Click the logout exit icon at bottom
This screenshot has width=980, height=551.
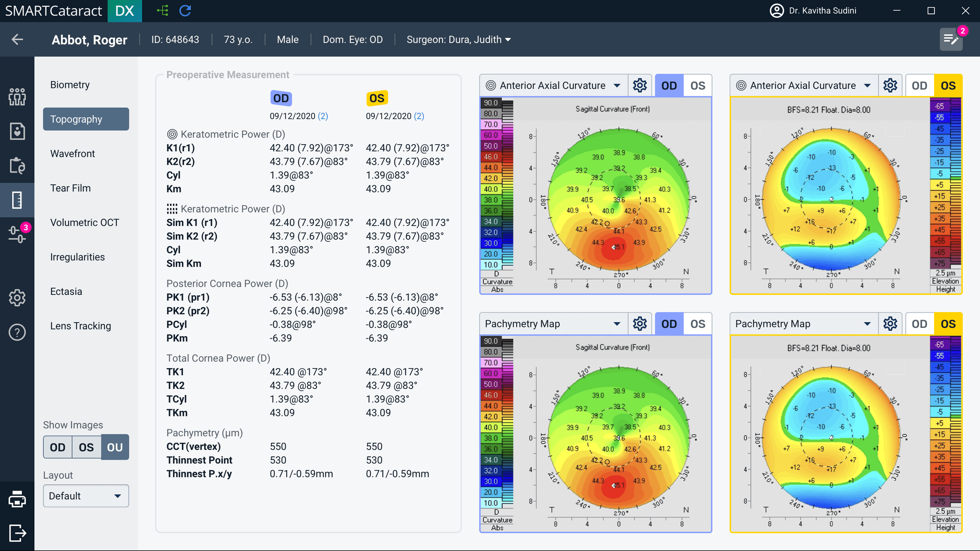[17, 533]
